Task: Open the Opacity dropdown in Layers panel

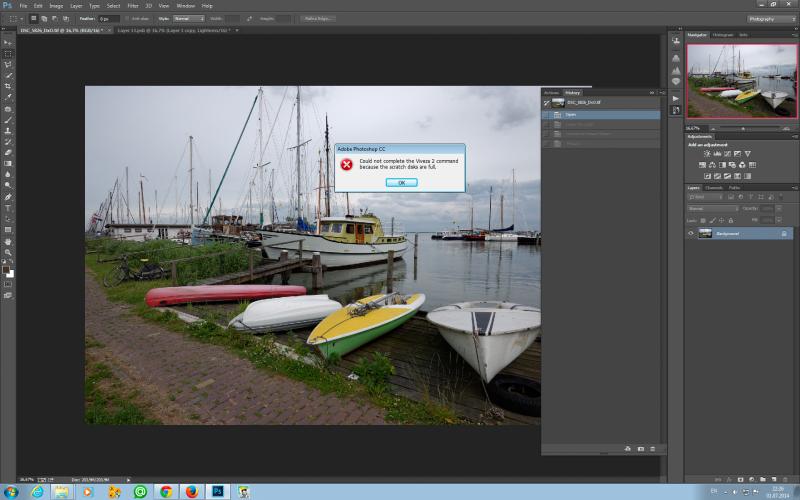Action: tap(779, 209)
